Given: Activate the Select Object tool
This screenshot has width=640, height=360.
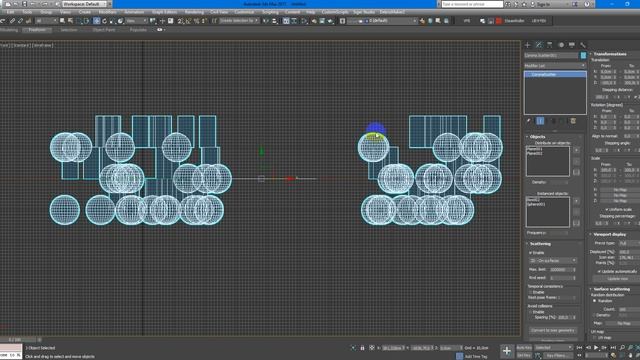Looking at the screenshot, I should [x=62, y=21].
